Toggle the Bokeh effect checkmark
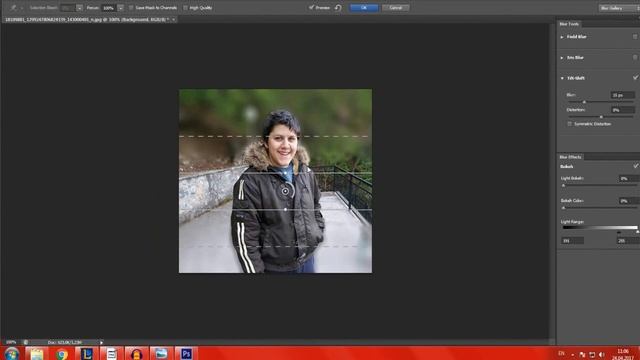 click(635, 166)
